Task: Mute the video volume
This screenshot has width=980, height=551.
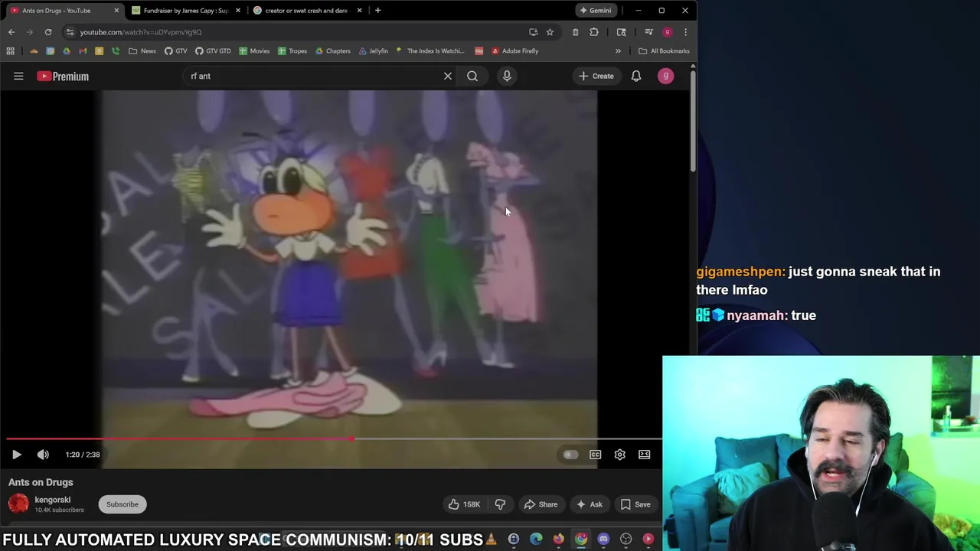Action: tap(43, 455)
